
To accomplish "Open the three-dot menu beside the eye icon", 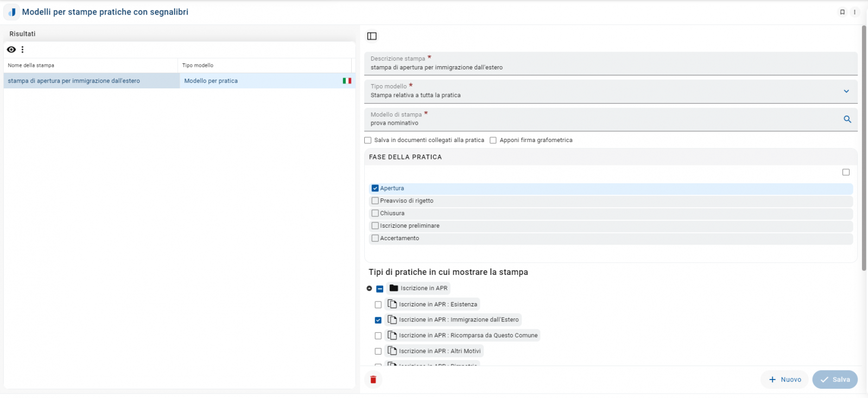I will (x=22, y=50).
